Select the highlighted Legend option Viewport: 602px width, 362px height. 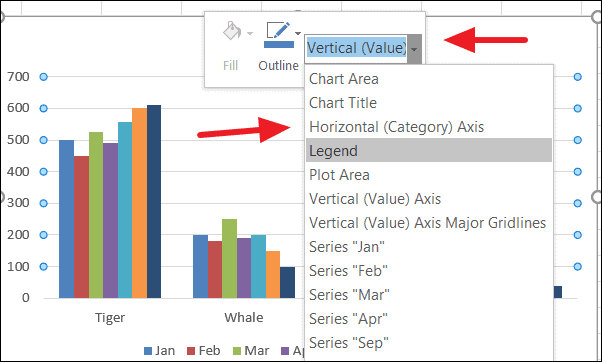(x=429, y=150)
